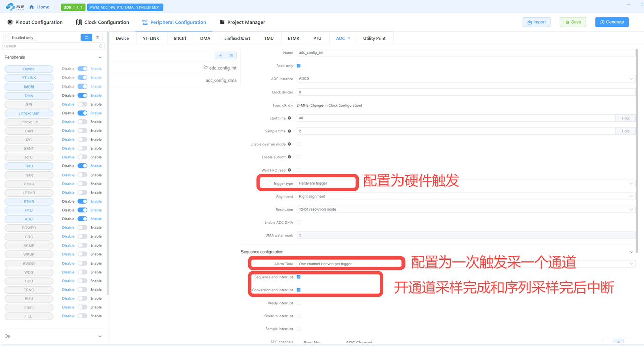This screenshot has height=346, width=644.
Task: Check Enable ADC DMA checkbox
Action: click(x=299, y=222)
